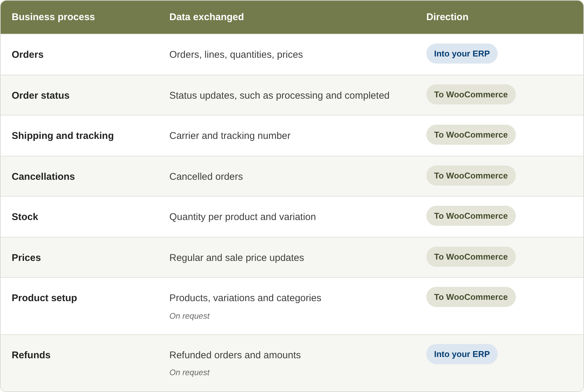Click "Carrier and tracking number" cell
Screen dimensions: 584x392
[x=230, y=136]
